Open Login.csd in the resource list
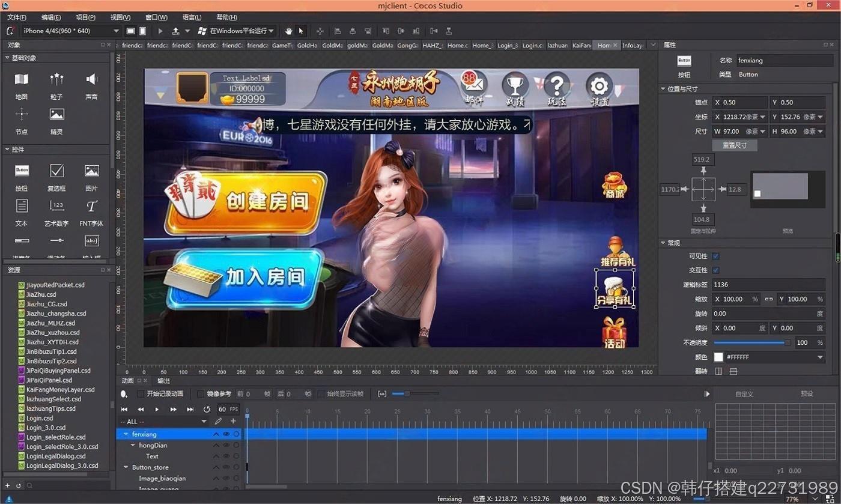The width and height of the screenshot is (841, 504). pyautogui.click(x=39, y=418)
